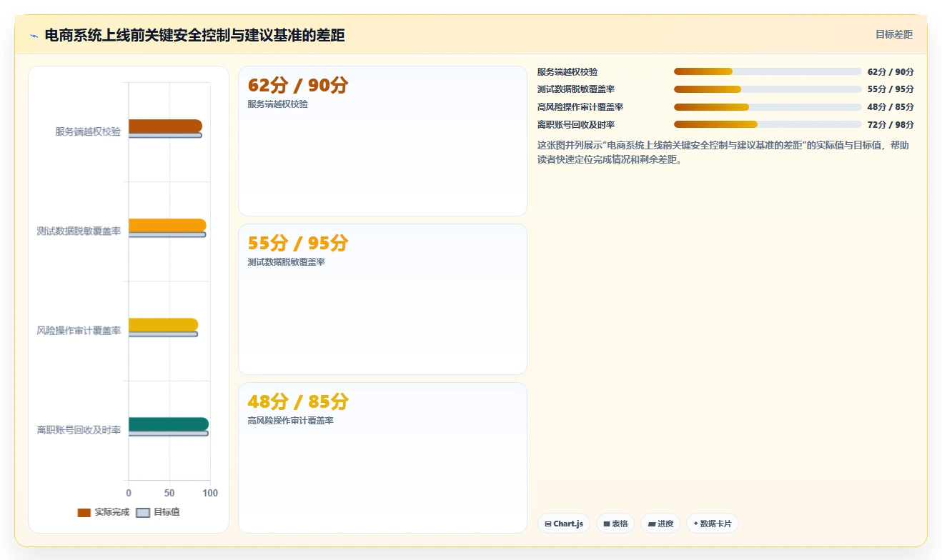Toggle 实际完成 legend item in chart

[104, 512]
